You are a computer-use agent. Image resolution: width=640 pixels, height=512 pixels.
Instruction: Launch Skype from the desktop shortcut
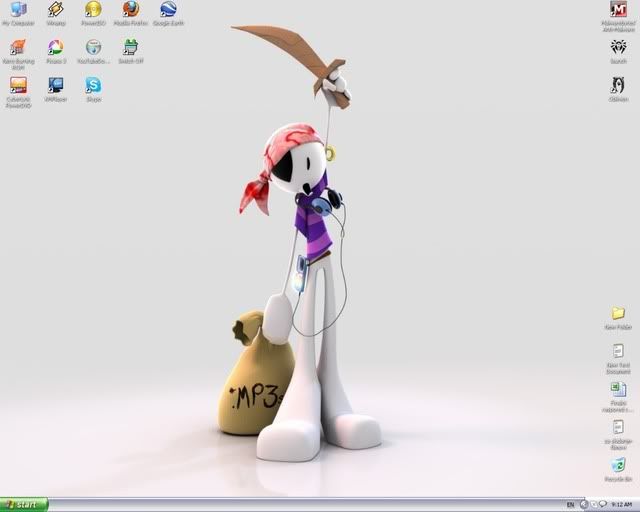[93, 86]
